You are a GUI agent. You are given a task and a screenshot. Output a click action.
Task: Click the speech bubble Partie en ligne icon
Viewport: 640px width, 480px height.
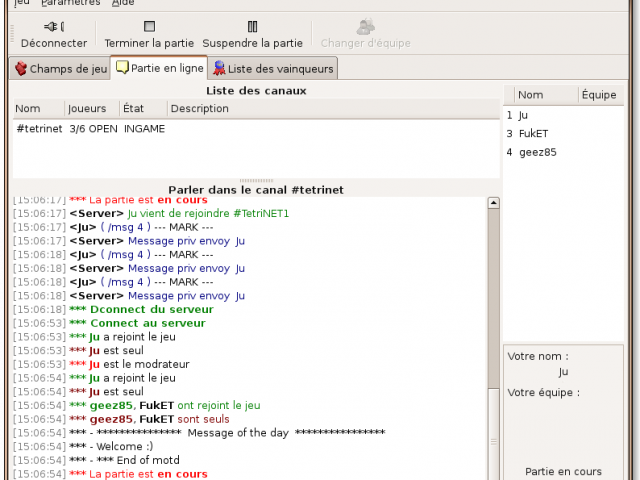[122, 67]
